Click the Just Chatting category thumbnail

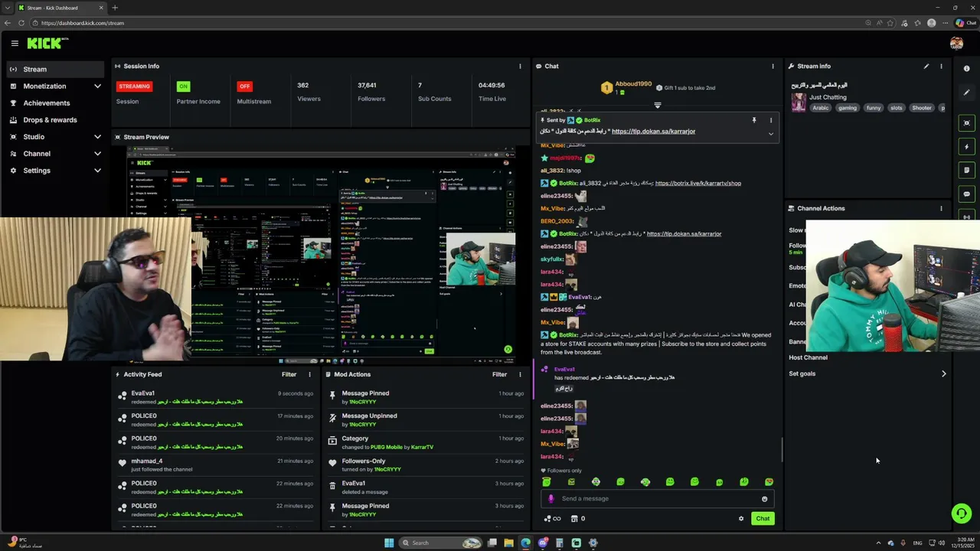click(799, 102)
